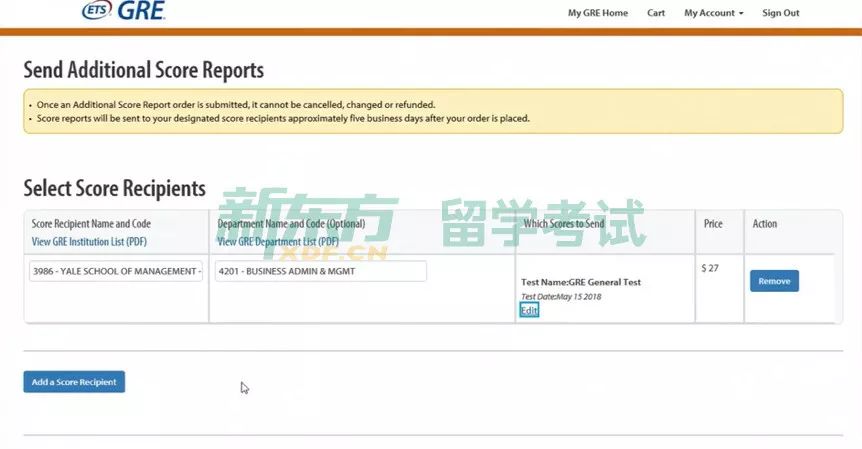Open View GRE Institution List (PDF)
The height and width of the screenshot is (449, 862).
(89, 242)
